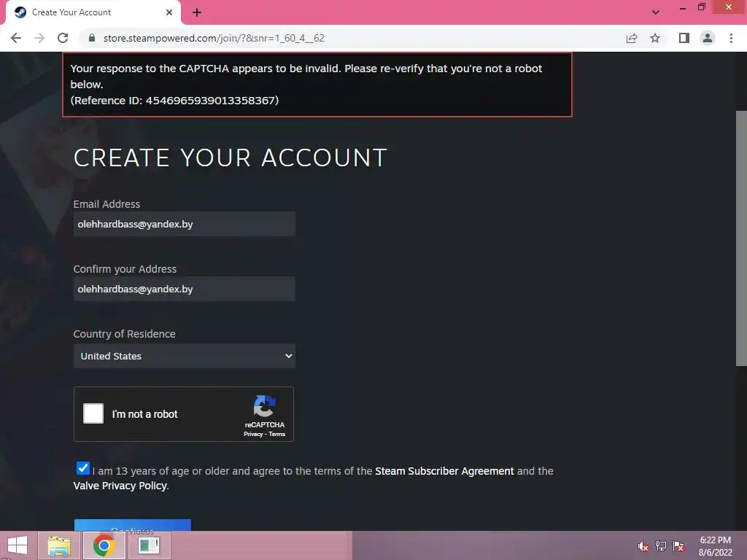Click the address bar URL
Screen dimensions: 747x560
pyautogui.click(x=214, y=38)
